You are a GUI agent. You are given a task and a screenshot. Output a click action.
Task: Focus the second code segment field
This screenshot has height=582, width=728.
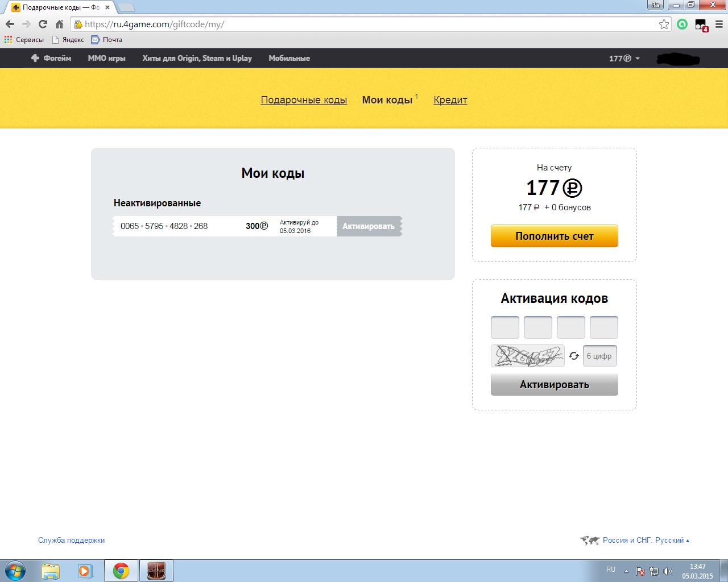pos(538,327)
